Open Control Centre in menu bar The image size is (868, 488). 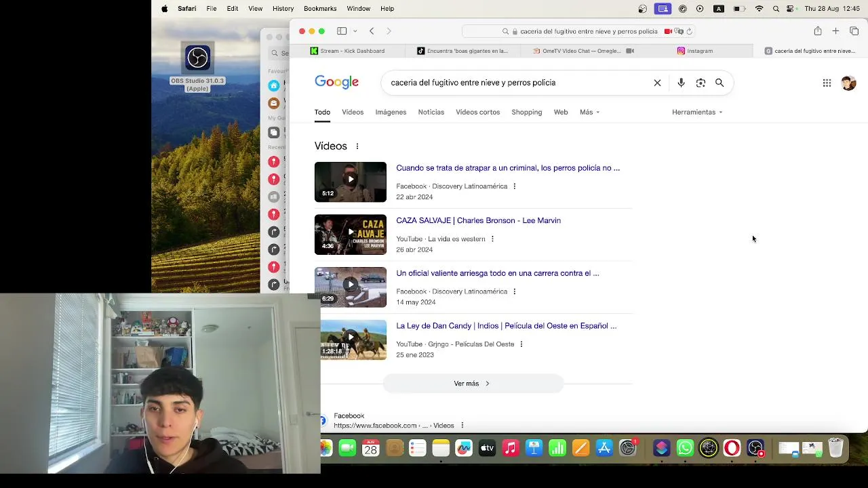click(790, 9)
